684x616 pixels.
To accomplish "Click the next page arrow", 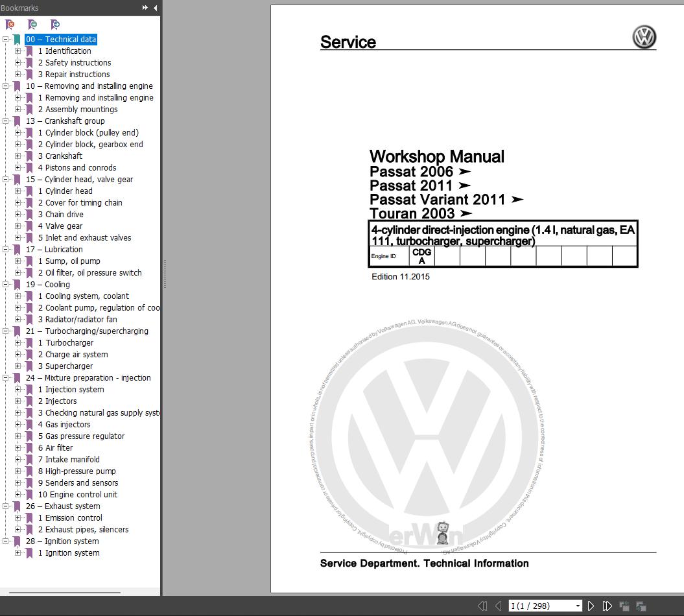I will pos(591,605).
